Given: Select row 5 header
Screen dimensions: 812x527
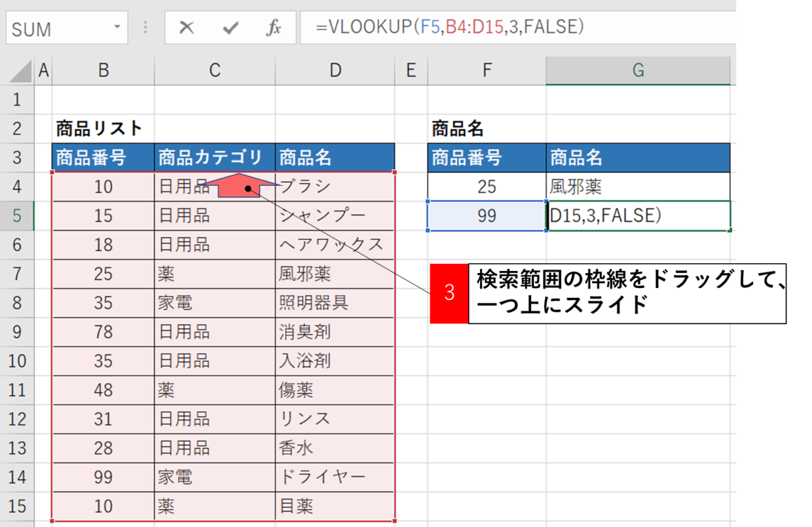Looking at the screenshot, I should click(x=17, y=215).
